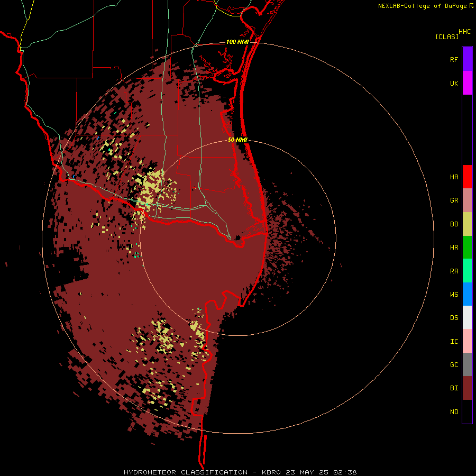
Task: Click the HHC product label
Action: [464, 32]
